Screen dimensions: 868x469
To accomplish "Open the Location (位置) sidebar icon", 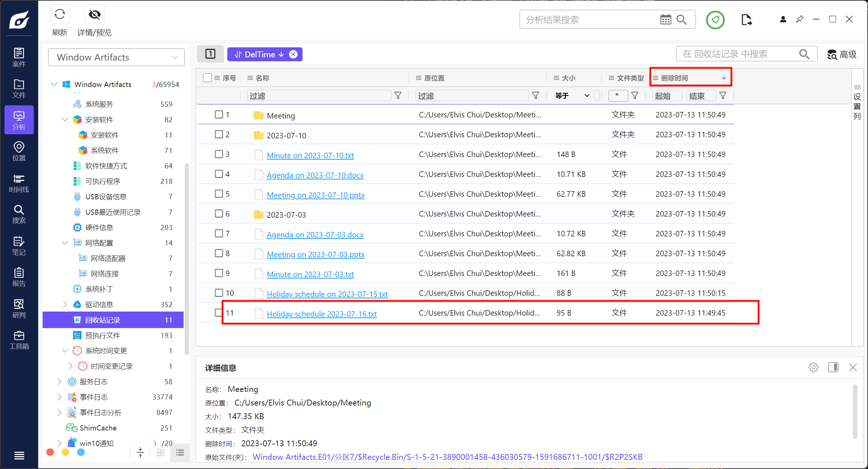I will click(x=19, y=151).
